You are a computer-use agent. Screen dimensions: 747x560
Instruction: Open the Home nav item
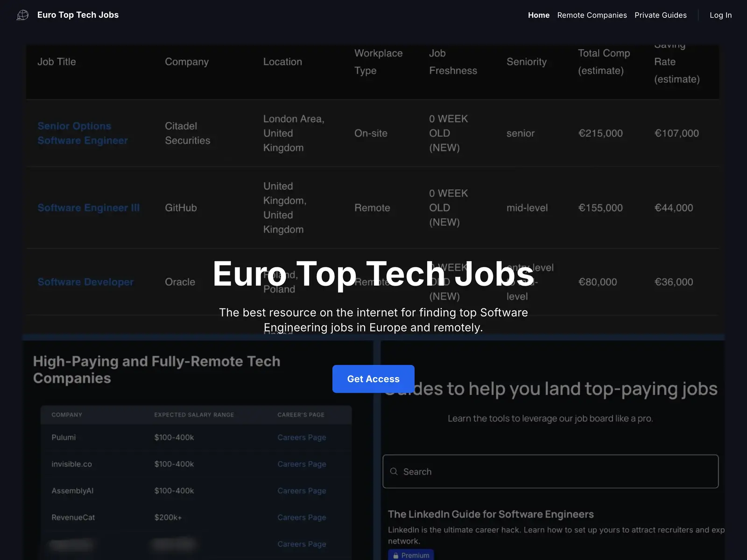point(538,15)
